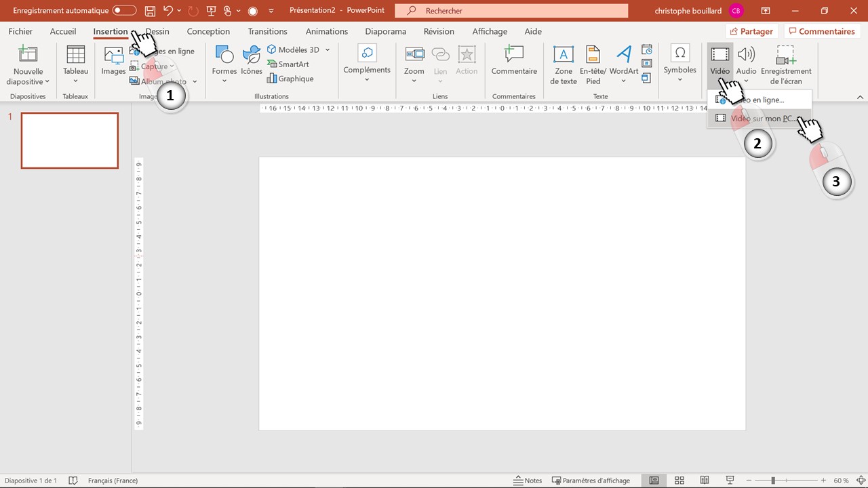
Task: Insert a Zone de texte
Action: pos(564,65)
